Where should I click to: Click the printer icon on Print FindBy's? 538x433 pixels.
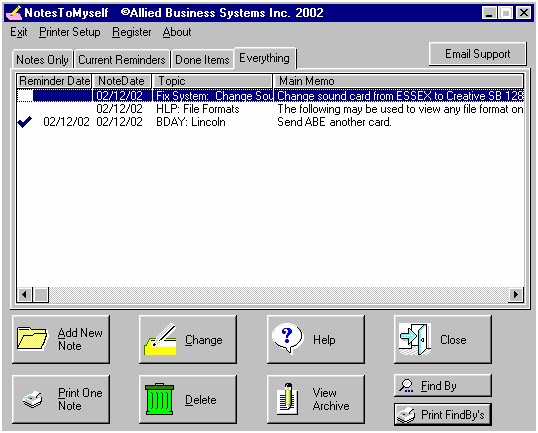(x=406, y=415)
